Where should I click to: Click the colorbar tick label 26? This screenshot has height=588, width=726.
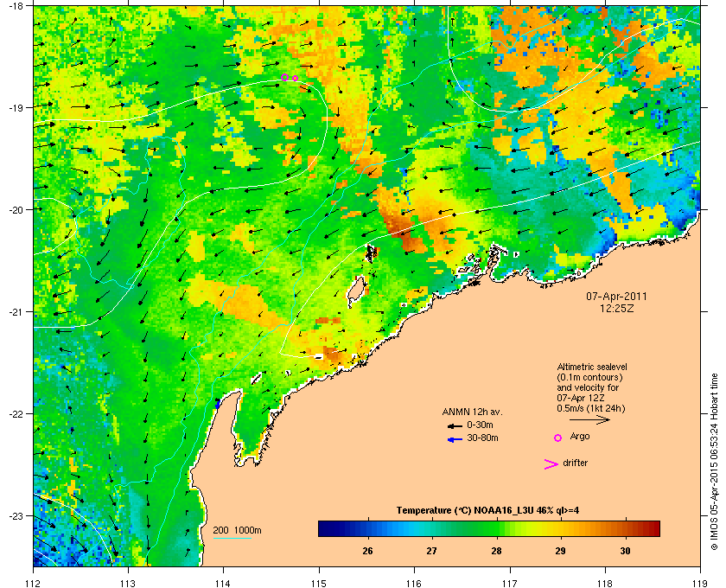367,551
